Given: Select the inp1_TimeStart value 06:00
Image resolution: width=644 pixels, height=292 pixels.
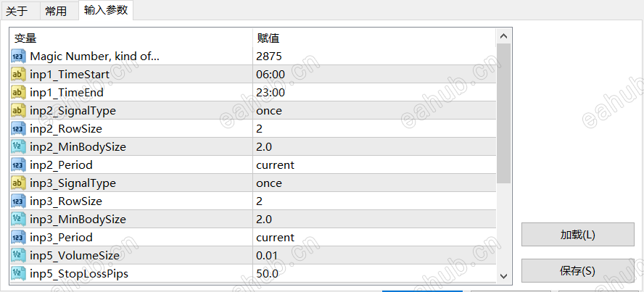Looking at the screenshot, I should coord(271,75).
